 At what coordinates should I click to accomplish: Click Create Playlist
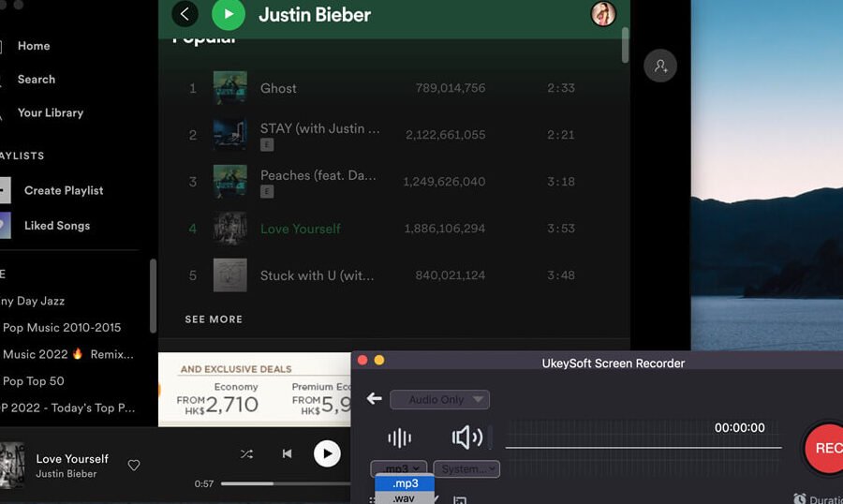coord(64,190)
